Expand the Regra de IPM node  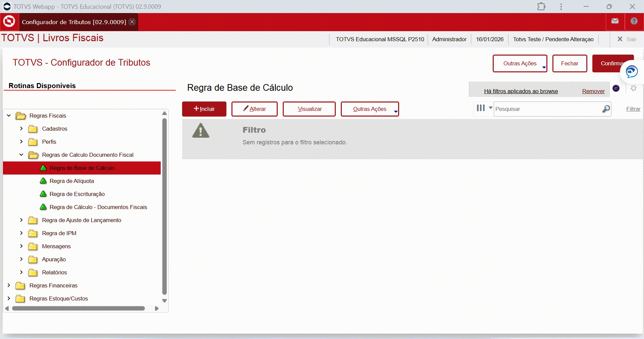(x=21, y=233)
